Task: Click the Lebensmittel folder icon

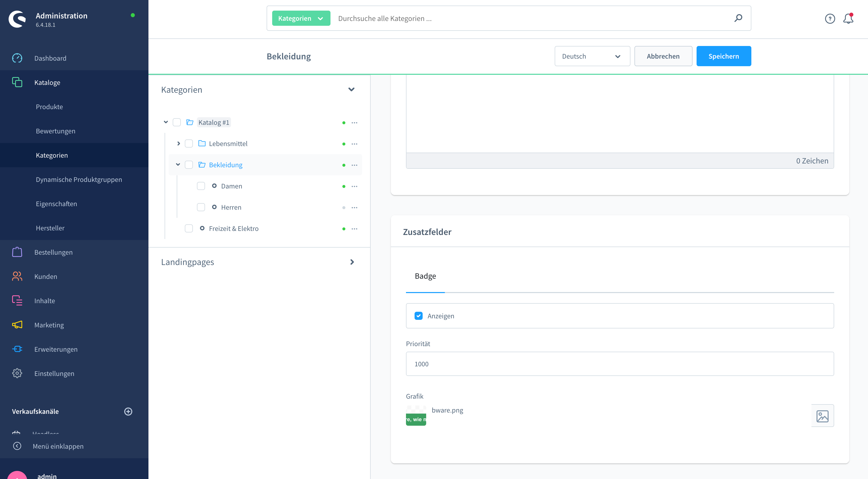Action: pos(202,143)
